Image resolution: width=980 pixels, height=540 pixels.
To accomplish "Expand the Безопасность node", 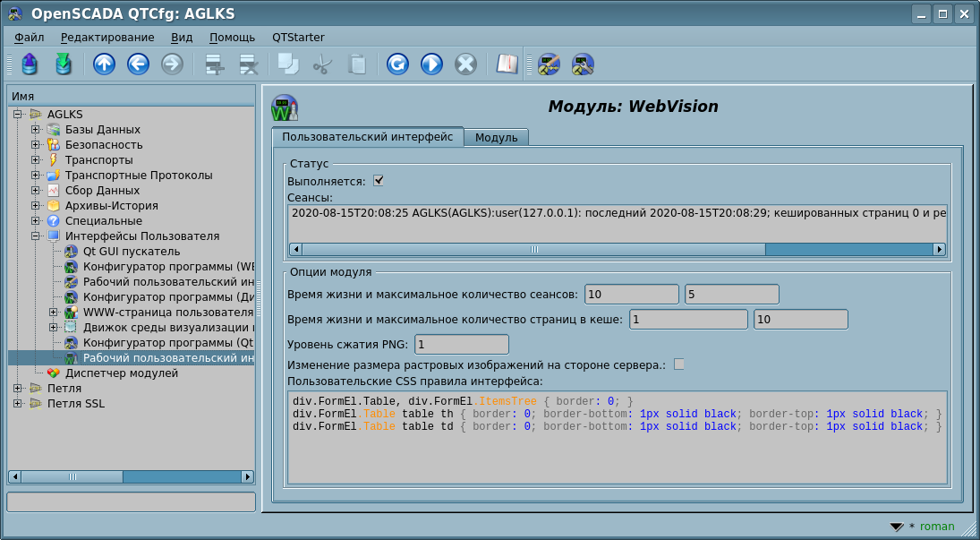I will coord(36,144).
